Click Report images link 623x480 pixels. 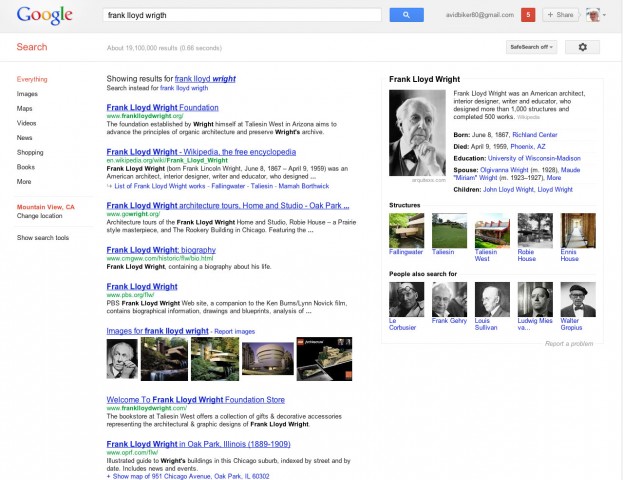[x=234, y=331]
